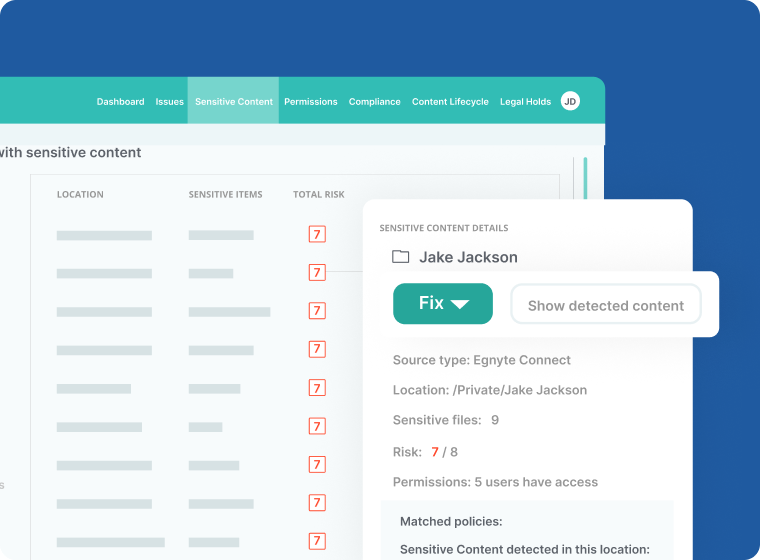This screenshot has width=760, height=560.
Task: Open the JD user avatar menu
Action: tap(570, 101)
